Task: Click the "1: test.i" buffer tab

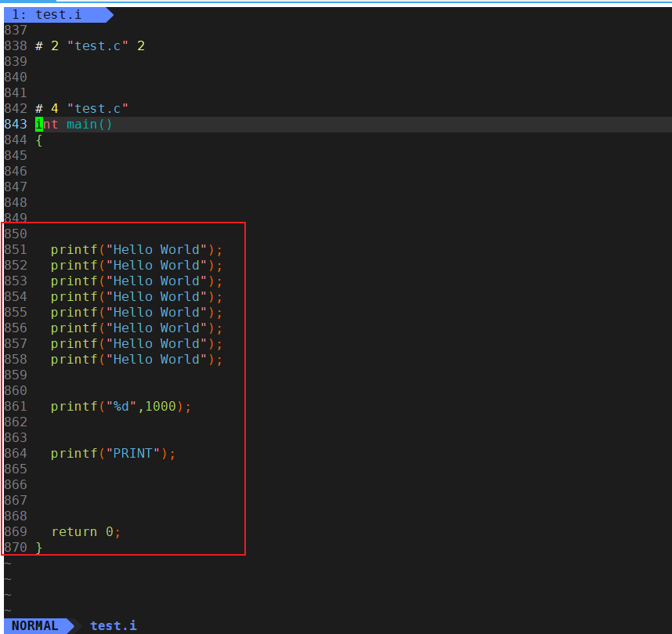Action: tap(53, 15)
